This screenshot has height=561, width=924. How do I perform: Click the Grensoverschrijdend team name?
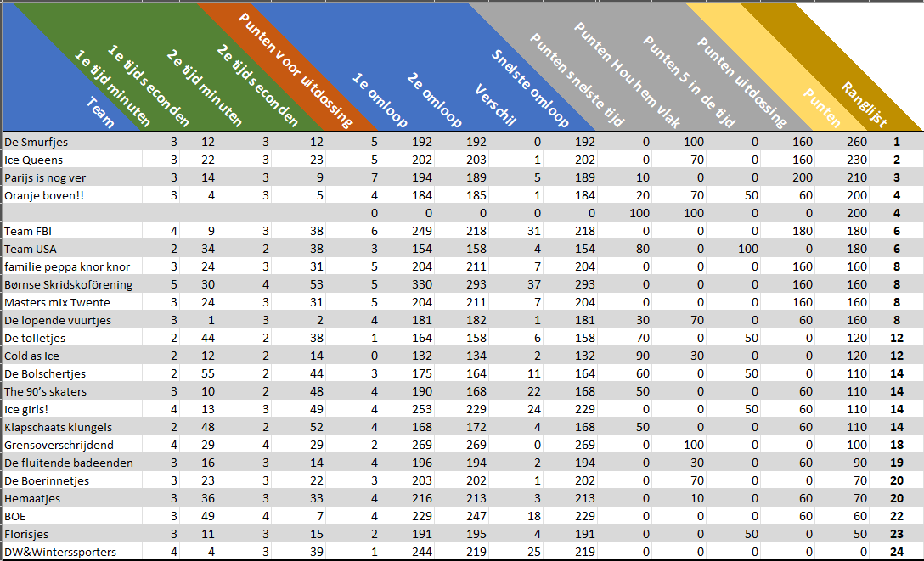[59, 445]
